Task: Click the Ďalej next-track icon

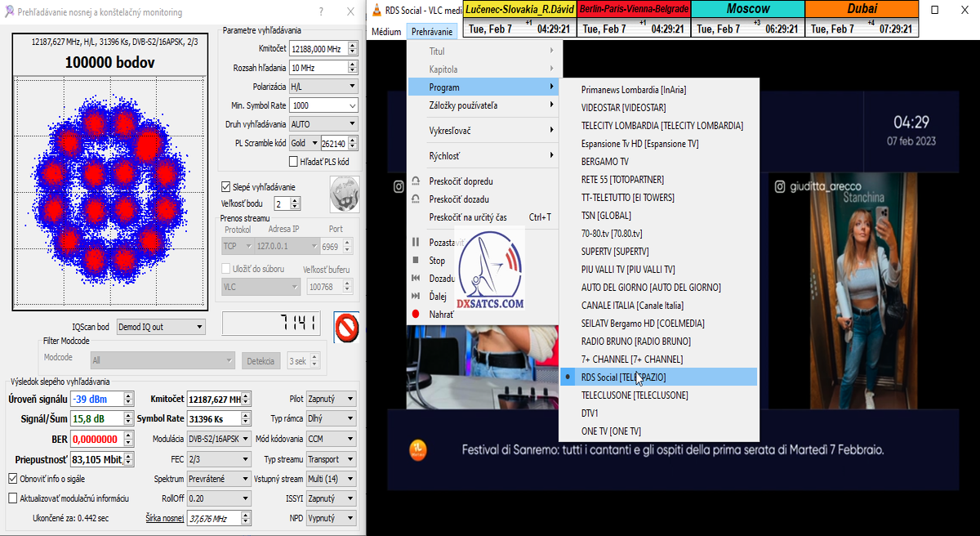Action: (416, 296)
